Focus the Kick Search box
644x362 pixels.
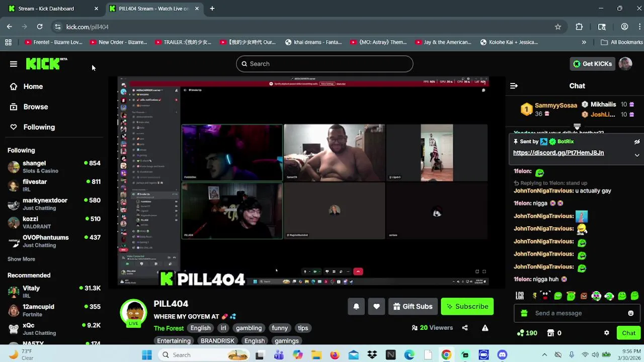(x=325, y=64)
